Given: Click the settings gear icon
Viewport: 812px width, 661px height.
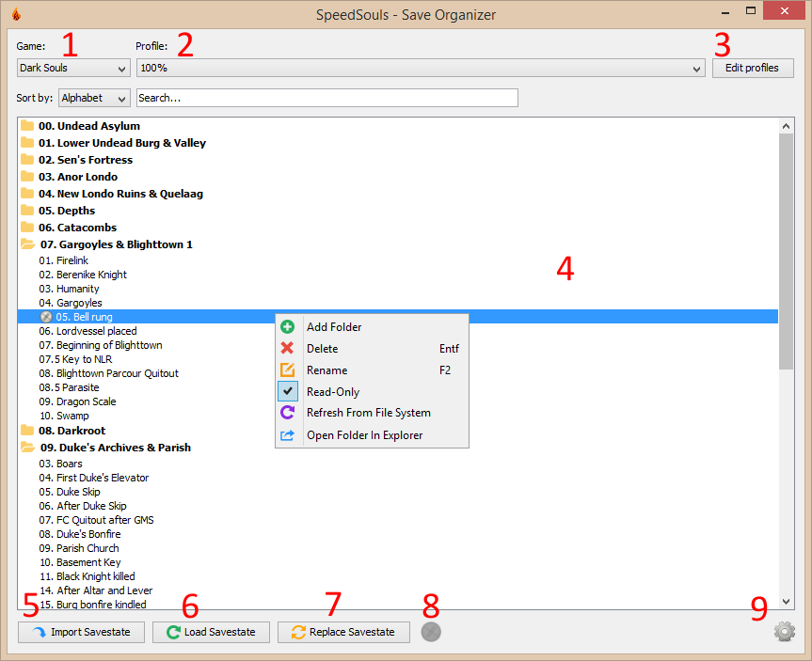Looking at the screenshot, I should [x=784, y=632].
